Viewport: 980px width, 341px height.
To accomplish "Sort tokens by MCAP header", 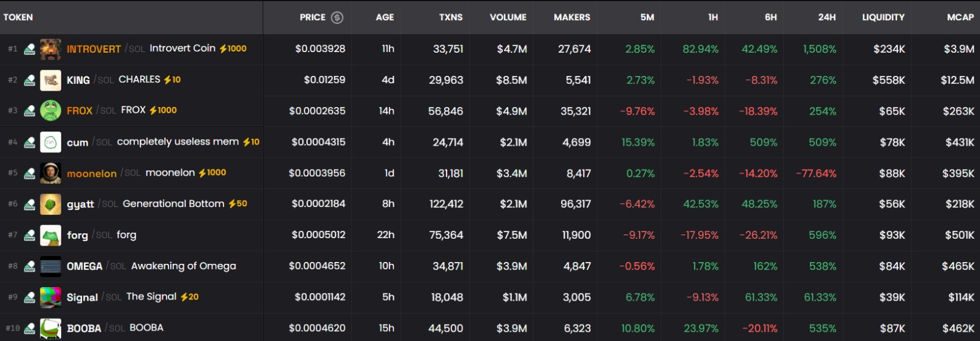I will (x=960, y=17).
